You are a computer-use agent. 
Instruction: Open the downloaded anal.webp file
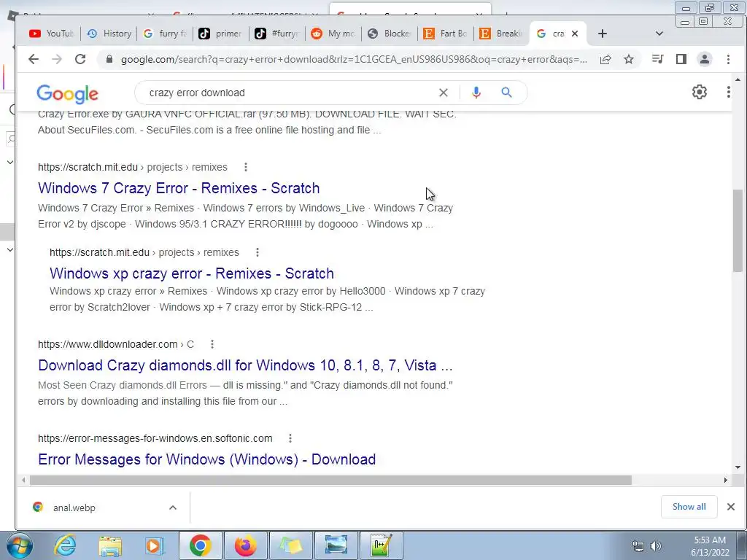[x=74, y=507]
